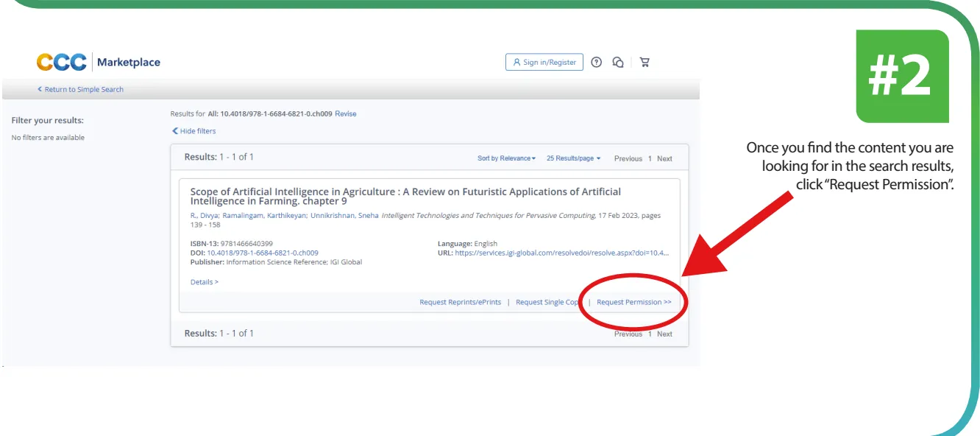The image size is (980, 436).
Task: Click Previous in the top pagination
Action: [628, 158]
